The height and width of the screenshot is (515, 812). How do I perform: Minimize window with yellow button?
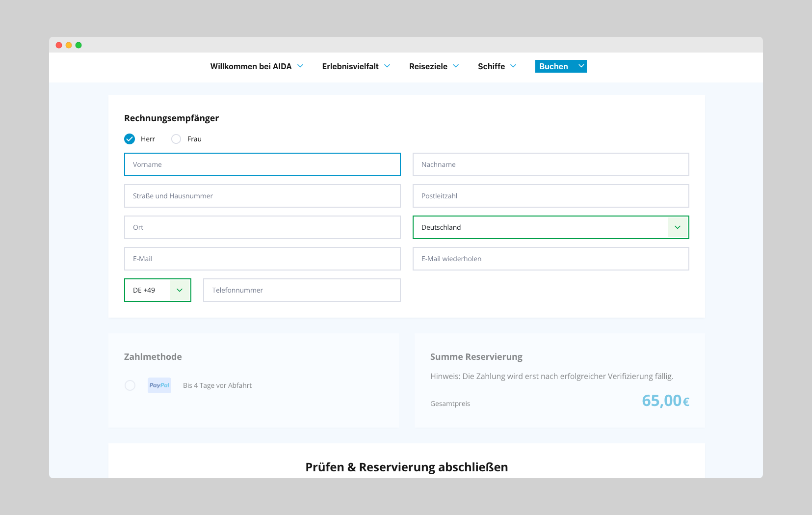pos(69,45)
